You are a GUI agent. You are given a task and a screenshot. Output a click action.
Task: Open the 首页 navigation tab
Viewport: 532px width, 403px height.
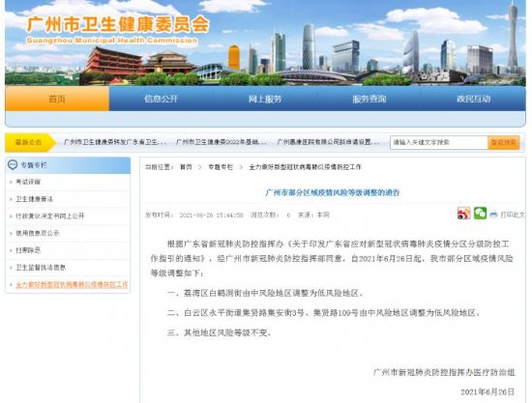point(57,99)
